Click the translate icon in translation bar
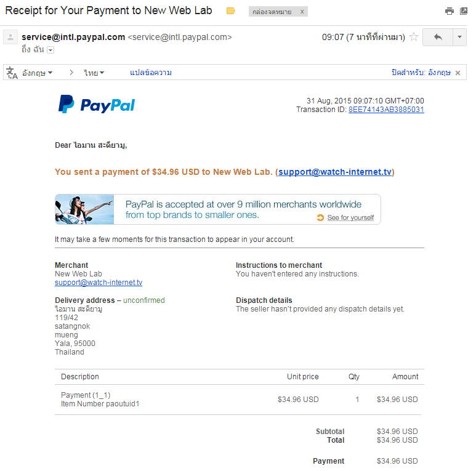476x471 pixels. click(12, 73)
